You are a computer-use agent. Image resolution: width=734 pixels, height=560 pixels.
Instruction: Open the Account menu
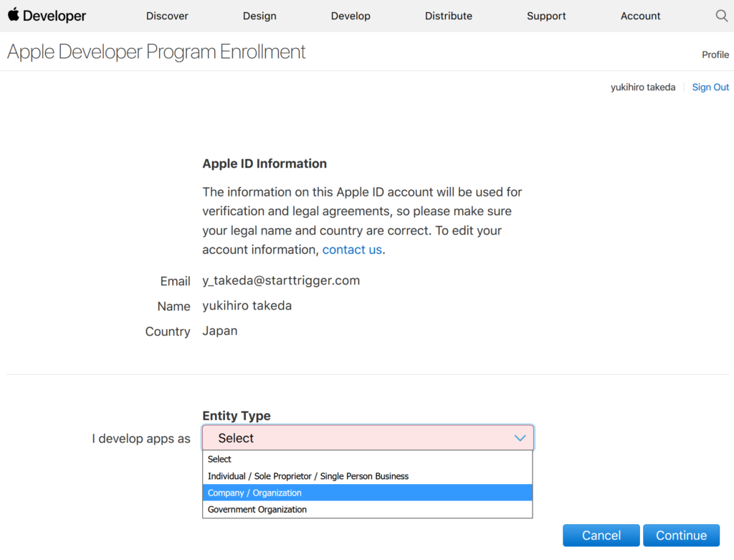(x=640, y=16)
